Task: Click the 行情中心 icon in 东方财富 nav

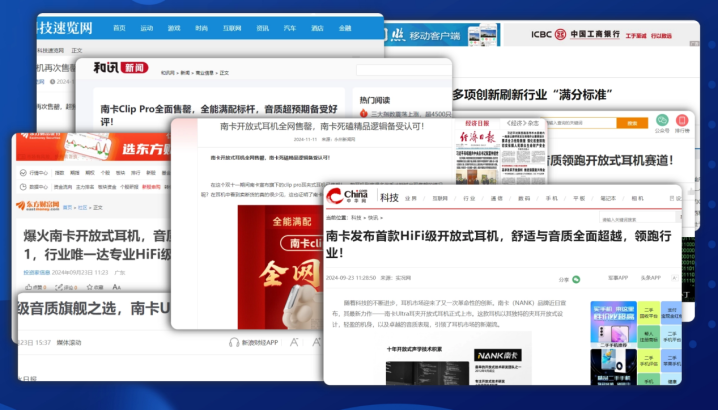Action: 23,173
